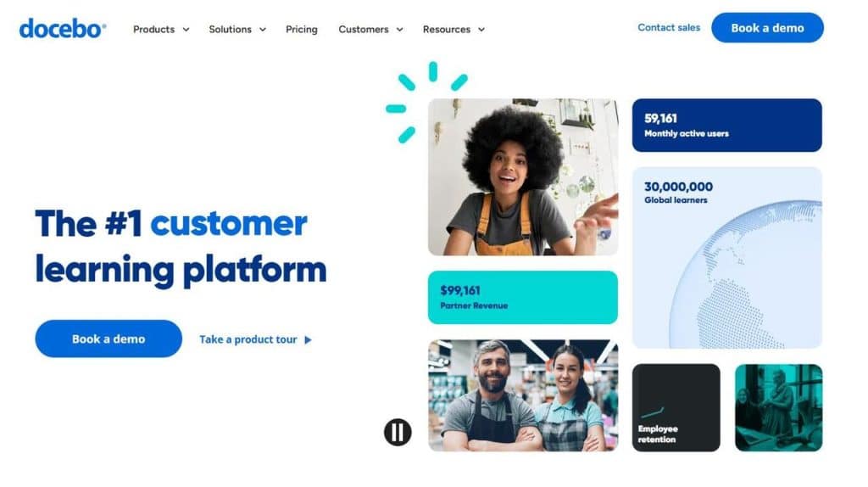Image resolution: width=868 pixels, height=487 pixels.
Task: Click Book a demo in the header
Action: pos(767,28)
